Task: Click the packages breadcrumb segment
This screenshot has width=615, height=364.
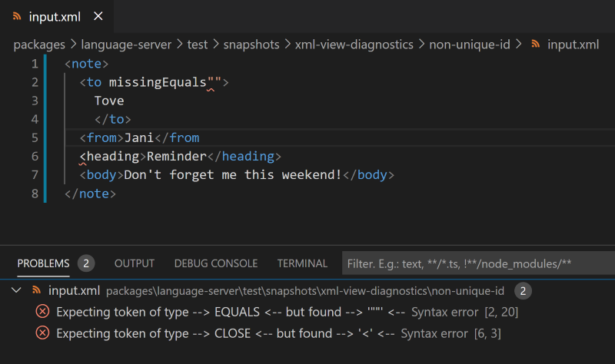Action: [x=38, y=44]
